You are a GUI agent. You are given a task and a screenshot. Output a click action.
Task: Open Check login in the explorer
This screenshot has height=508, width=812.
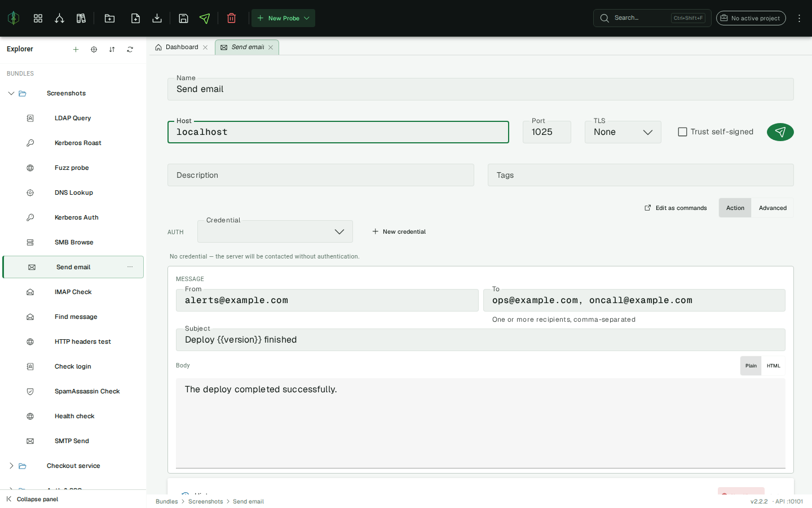click(73, 366)
